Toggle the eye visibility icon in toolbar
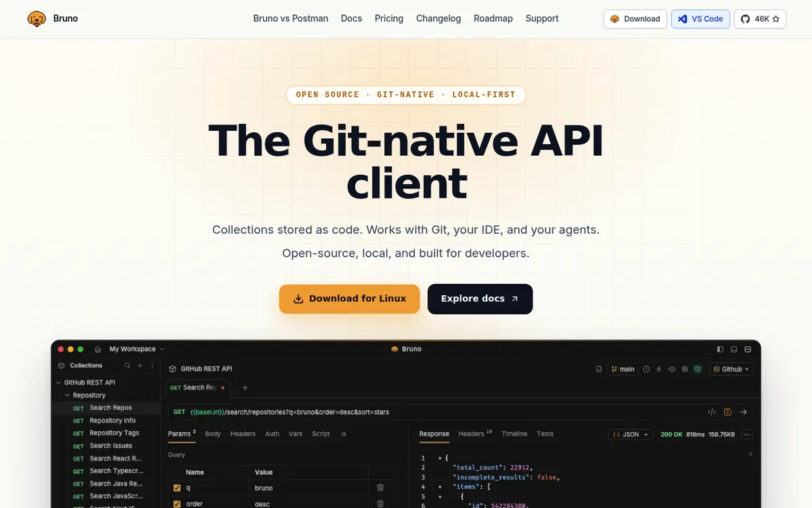 coord(672,369)
